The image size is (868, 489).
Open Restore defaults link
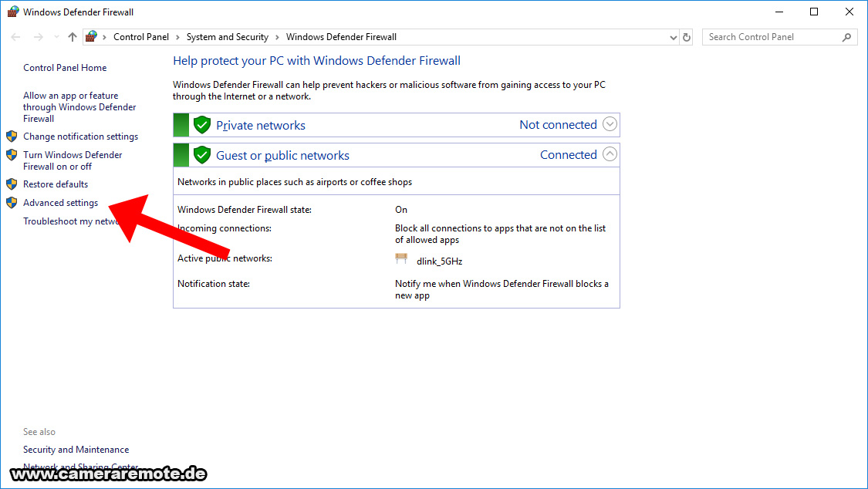pyautogui.click(x=56, y=184)
